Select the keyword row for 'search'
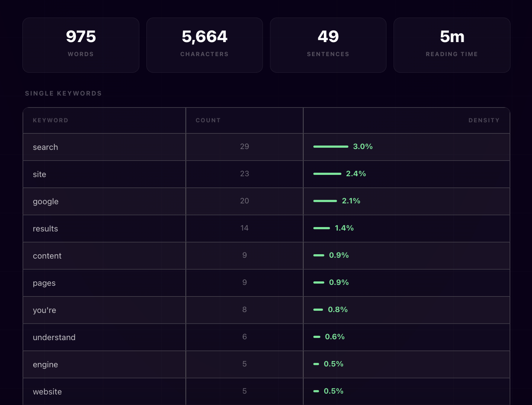 click(x=104, y=147)
